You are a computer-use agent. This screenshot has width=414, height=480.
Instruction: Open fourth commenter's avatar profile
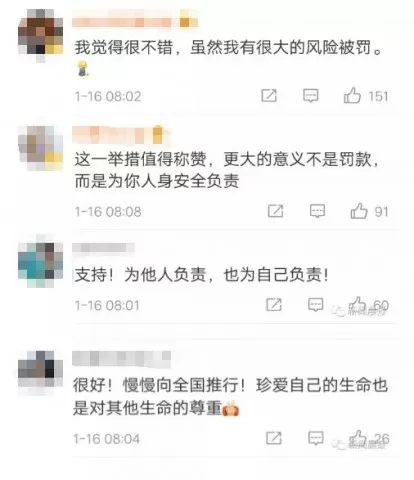[40, 368]
